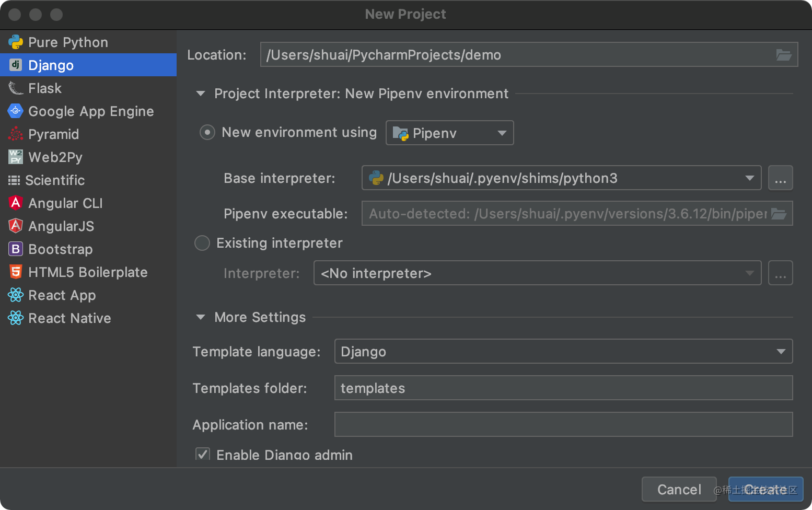
Task: Click the Scientific project icon
Action: pos(14,180)
